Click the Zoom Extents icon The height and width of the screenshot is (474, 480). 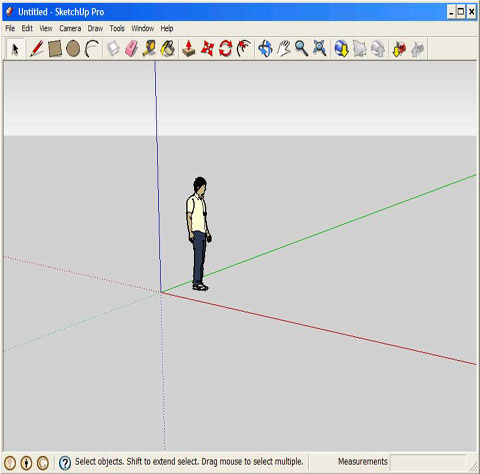pyautogui.click(x=319, y=49)
